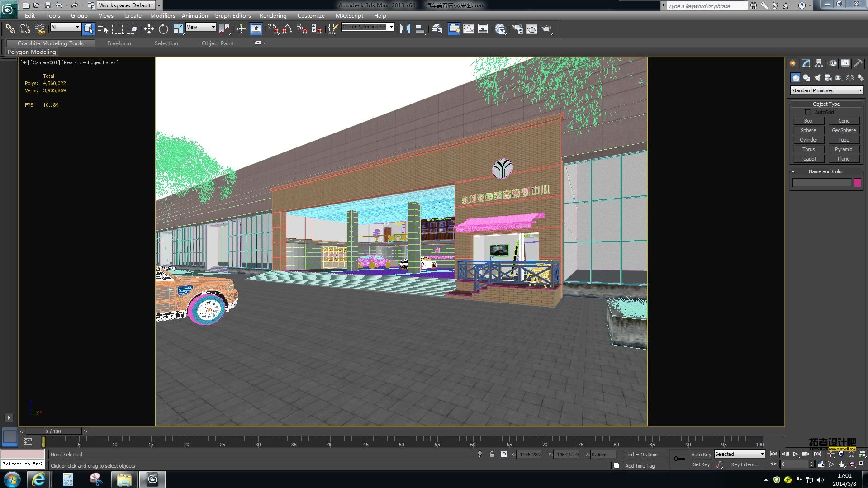Open the Standard Primitives dropdown

click(x=827, y=90)
